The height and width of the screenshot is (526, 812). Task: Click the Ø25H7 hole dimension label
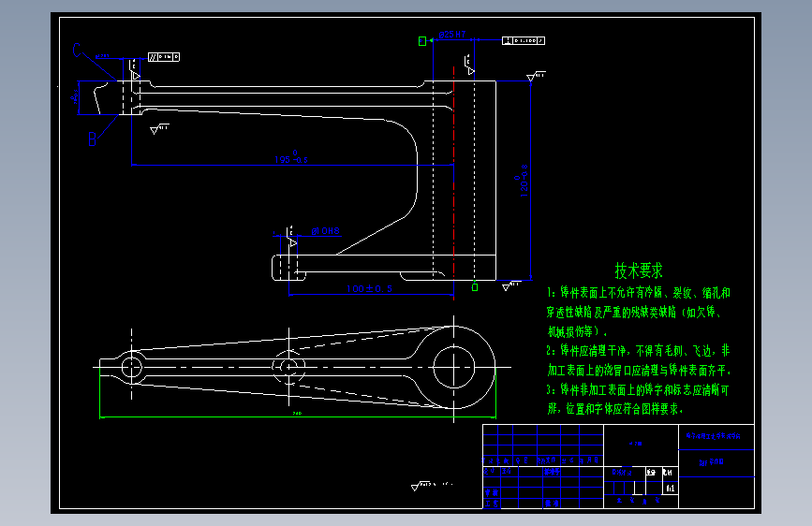pyautogui.click(x=452, y=35)
